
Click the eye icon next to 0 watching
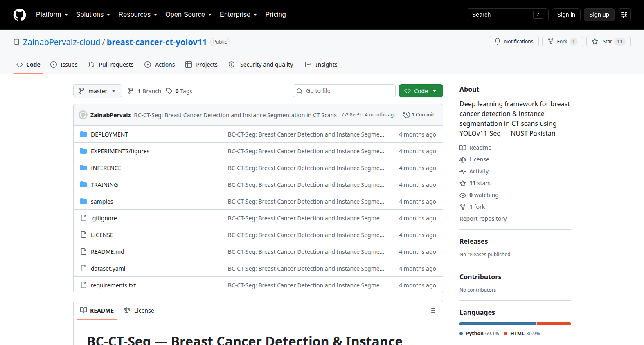tap(463, 195)
